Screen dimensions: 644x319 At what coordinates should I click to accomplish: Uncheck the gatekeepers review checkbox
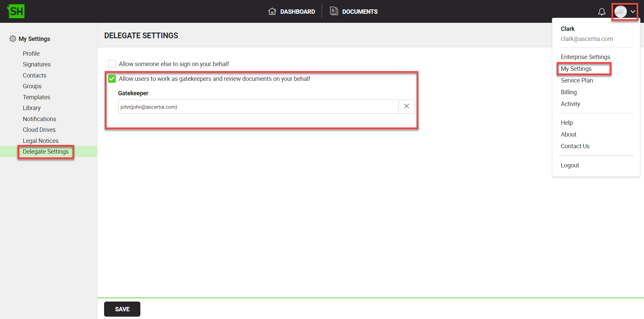click(x=112, y=79)
